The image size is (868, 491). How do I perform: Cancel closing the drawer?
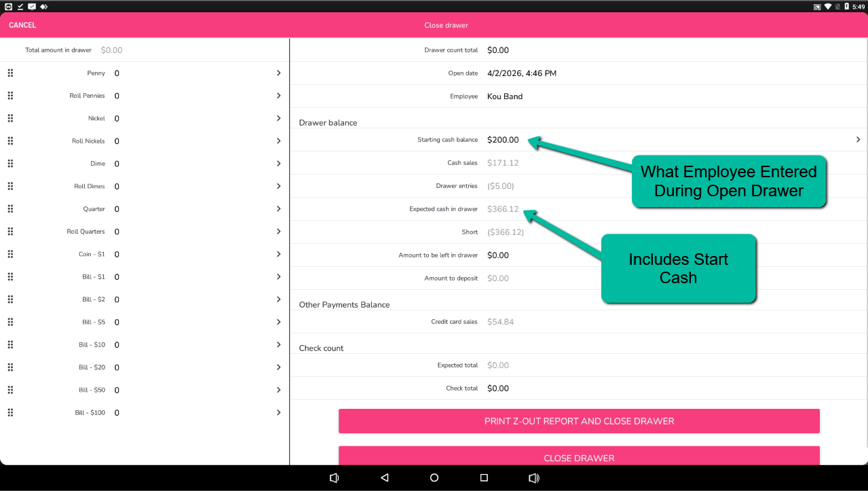click(22, 25)
